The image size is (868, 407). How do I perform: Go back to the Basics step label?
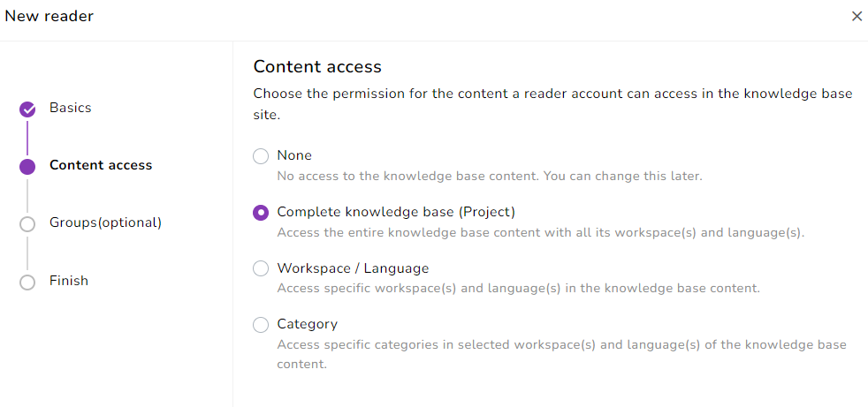coord(71,108)
